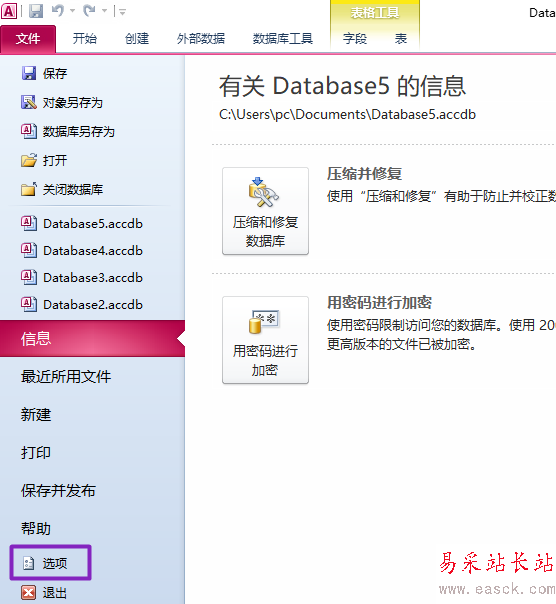556x604 pixels.
Task: Click the Database4.accdb file icon
Action: point(29,250)
